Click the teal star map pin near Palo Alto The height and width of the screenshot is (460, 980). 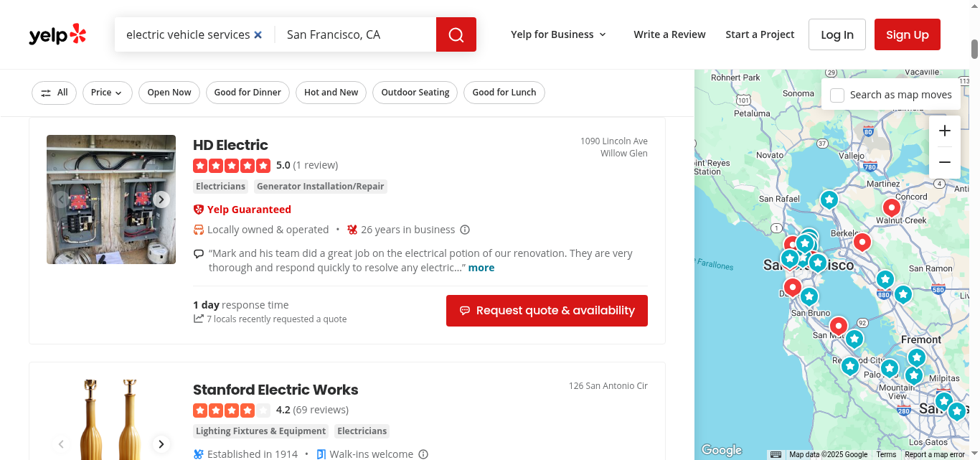pyautogui.click(x=890, y=368)
